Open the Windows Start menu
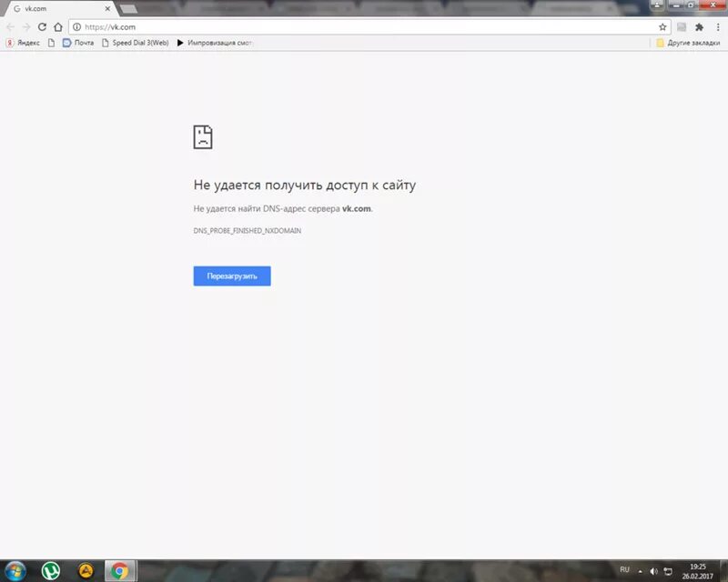Image resolution: width=728 pixels, height=582 pixels. click(15, 571)
